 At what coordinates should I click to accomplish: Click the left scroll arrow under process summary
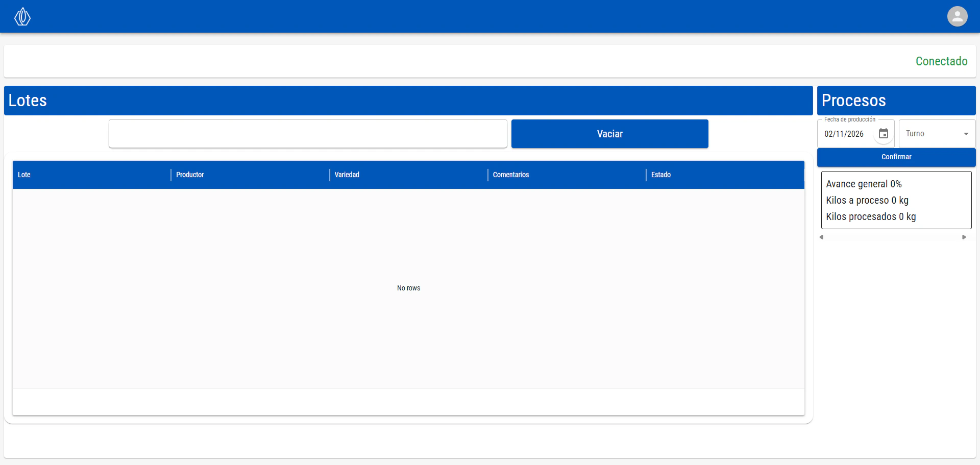pyautogui.click(x=821, y=237)
